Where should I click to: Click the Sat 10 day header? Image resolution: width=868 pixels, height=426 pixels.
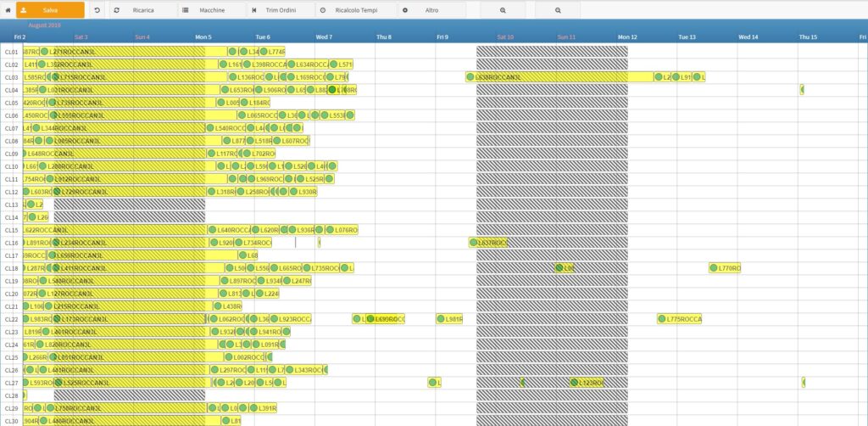pyautogui.click(x=505, y=37)
